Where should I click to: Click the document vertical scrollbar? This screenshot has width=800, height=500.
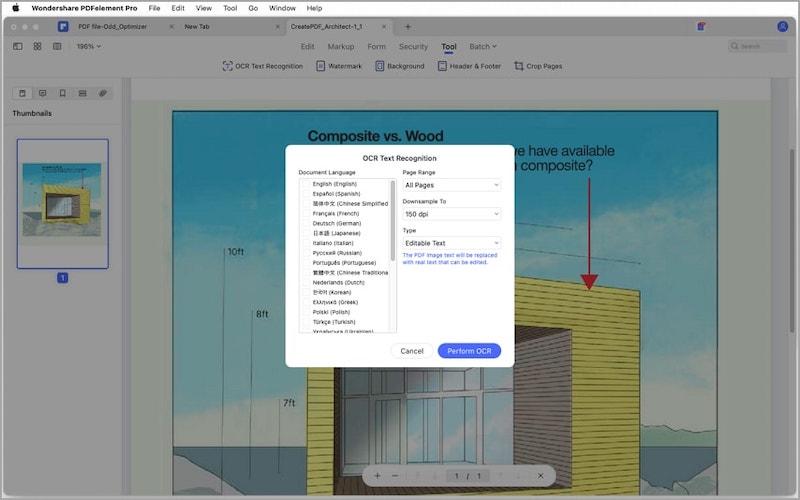(792, 240)
